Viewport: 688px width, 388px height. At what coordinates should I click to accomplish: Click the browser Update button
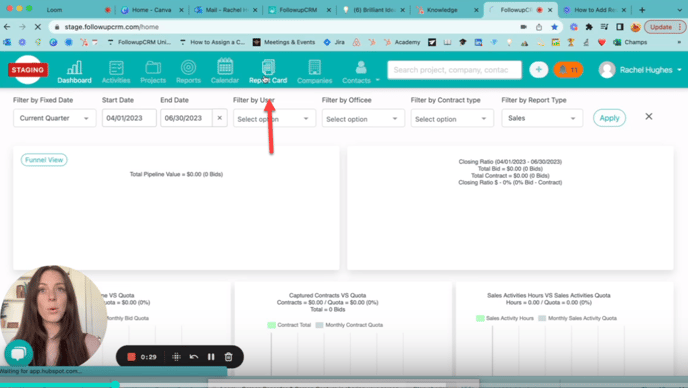664,27
